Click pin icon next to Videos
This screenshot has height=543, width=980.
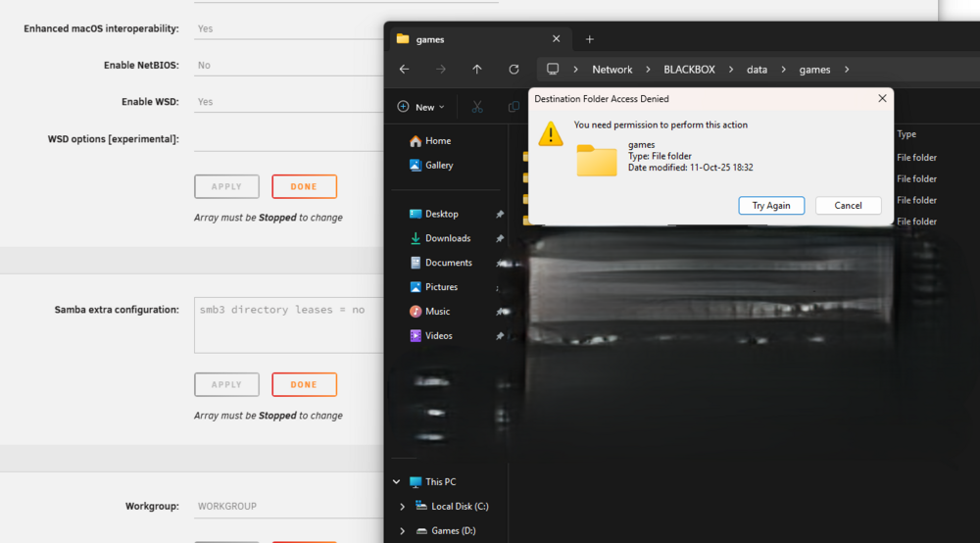500,336
